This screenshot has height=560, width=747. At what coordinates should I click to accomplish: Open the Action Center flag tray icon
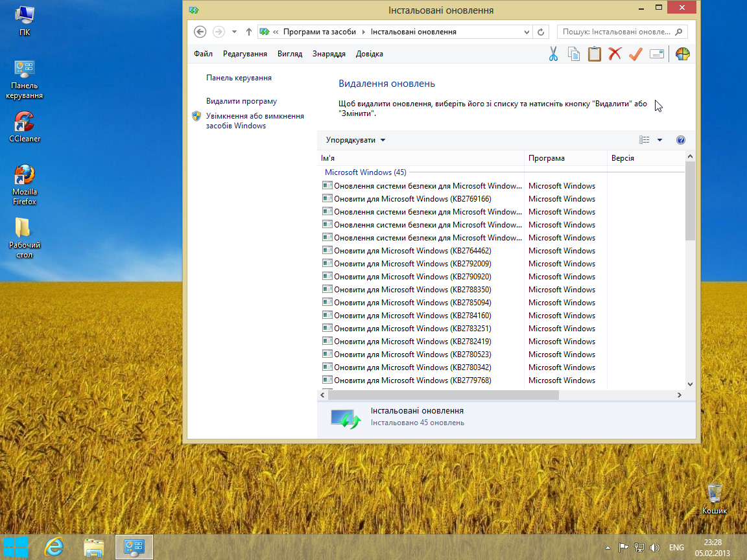[x=623, y=548]
